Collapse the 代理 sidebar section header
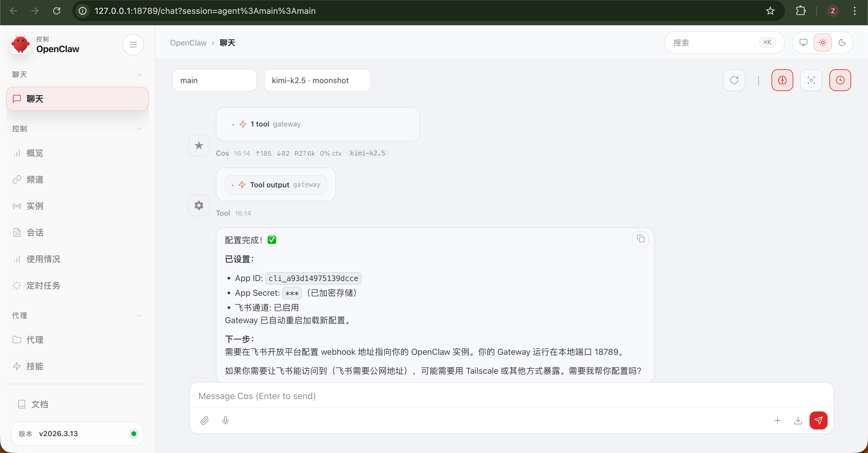Image resolution: width=868 pixels, height=453 pixels. tap(77, 316)
